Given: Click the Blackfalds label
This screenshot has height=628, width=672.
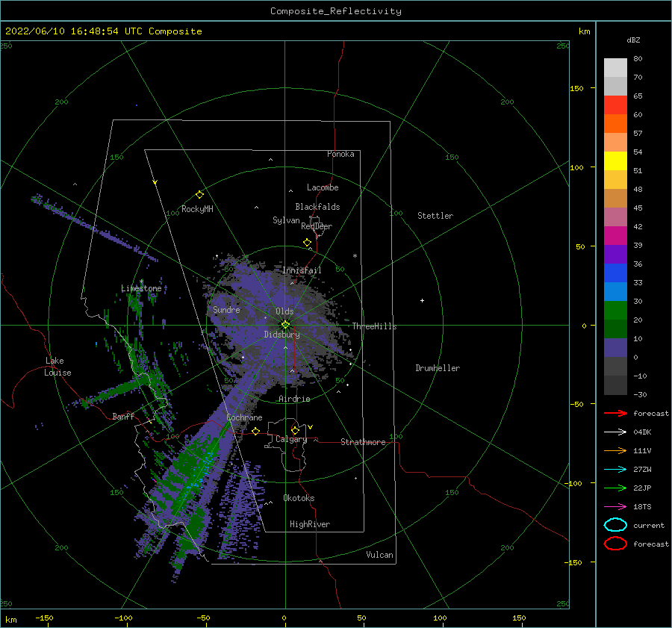Looking at the screenshot, I should (317, 207).
